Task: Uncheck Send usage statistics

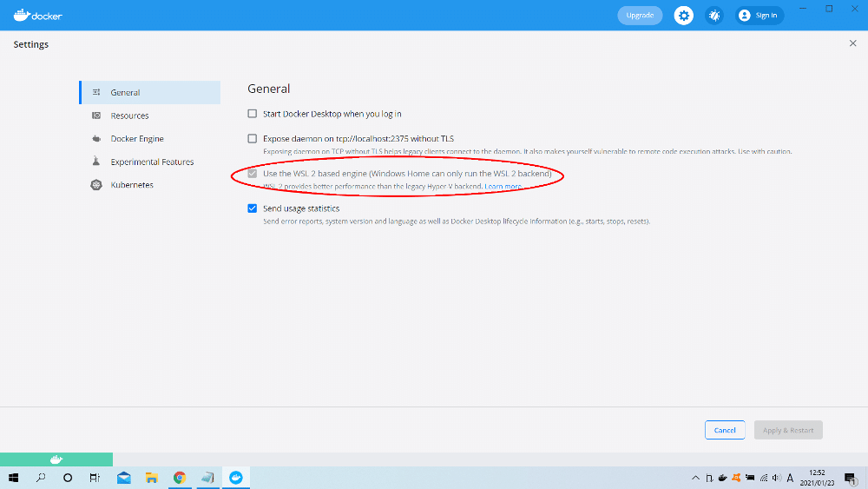Action: pos(253,208)
